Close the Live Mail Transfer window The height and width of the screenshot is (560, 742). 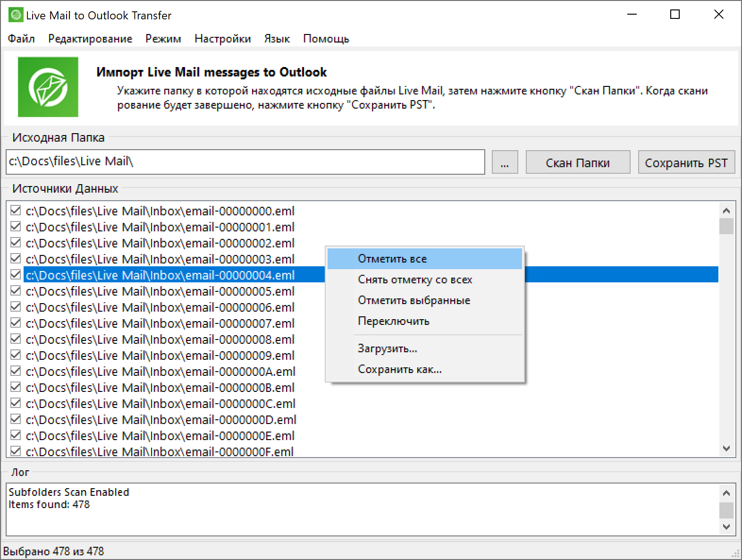718,15
